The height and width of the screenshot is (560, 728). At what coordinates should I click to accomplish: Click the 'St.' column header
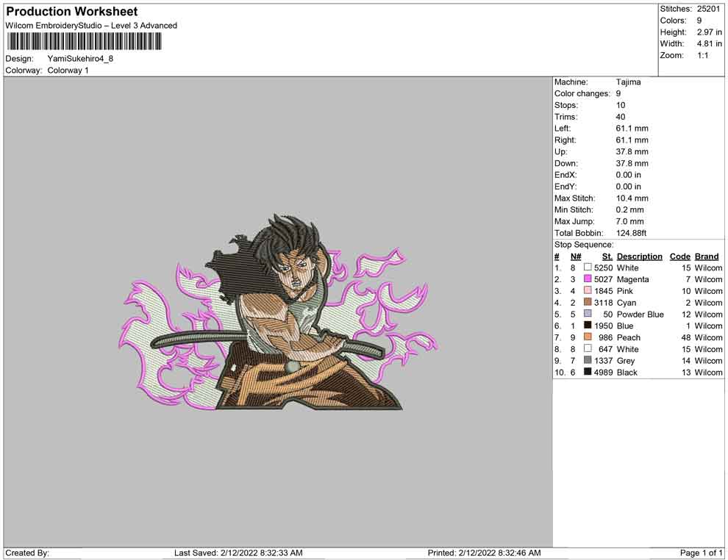tap(607, 256)
